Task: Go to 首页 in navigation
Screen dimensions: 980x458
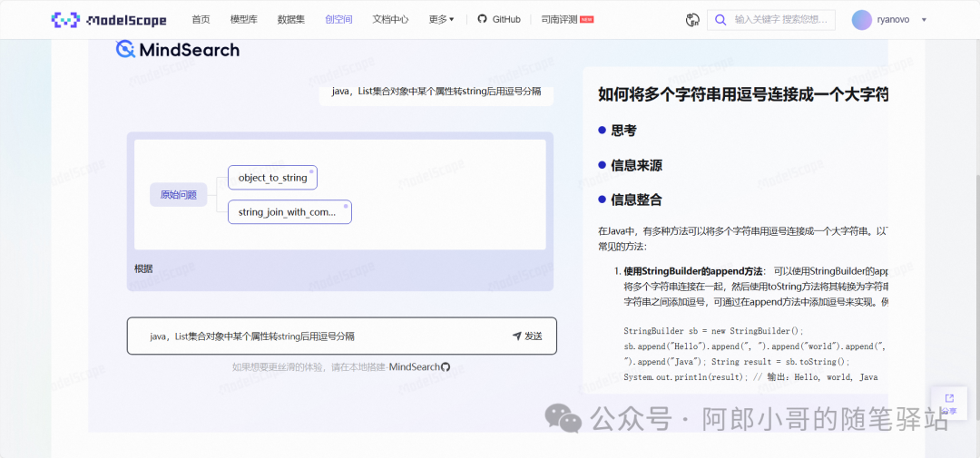Action: (201, 19)
